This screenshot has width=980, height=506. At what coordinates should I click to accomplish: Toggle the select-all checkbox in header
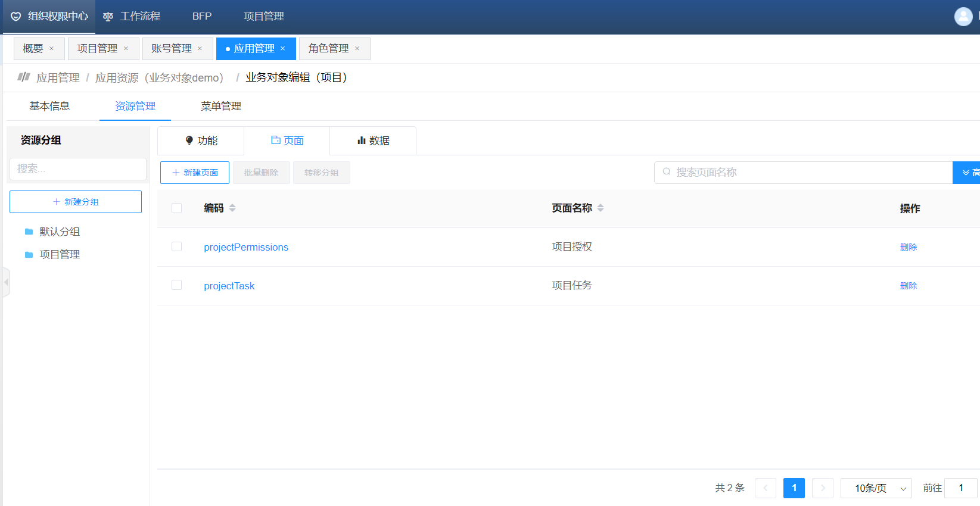coord(176,208)
